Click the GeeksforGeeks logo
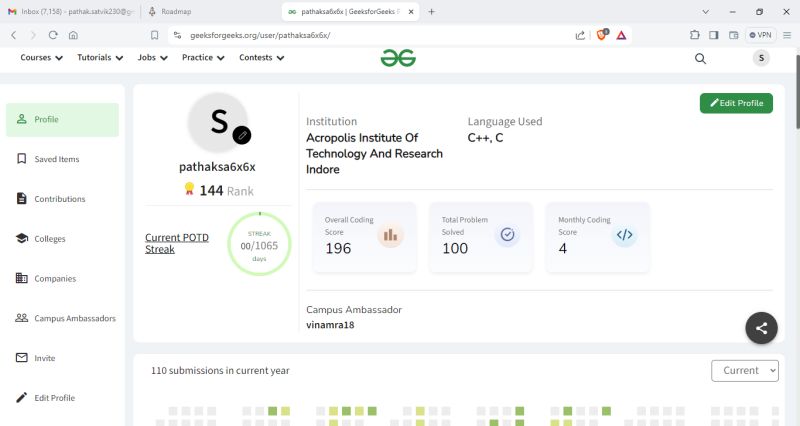800x426 pixels. (398, 58)
